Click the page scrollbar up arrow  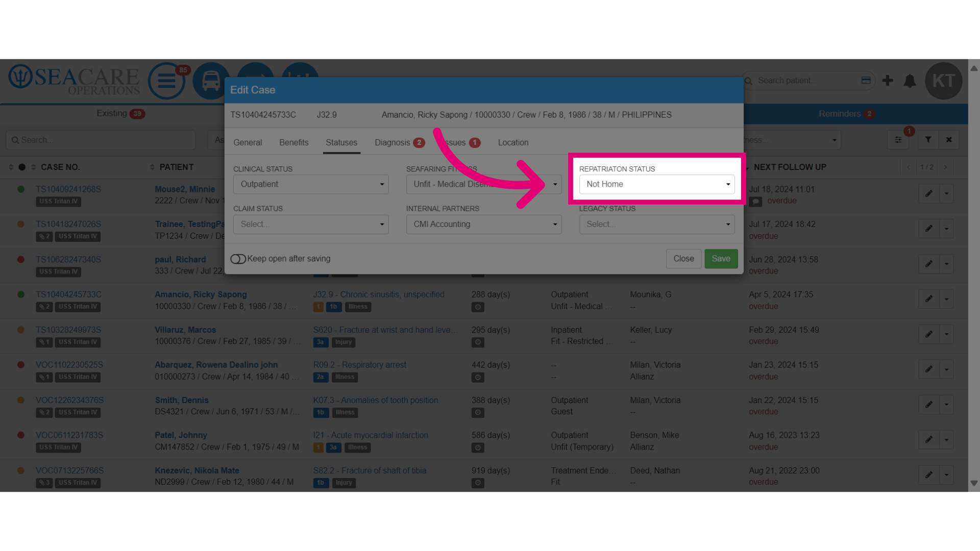[x=974, y=68]
